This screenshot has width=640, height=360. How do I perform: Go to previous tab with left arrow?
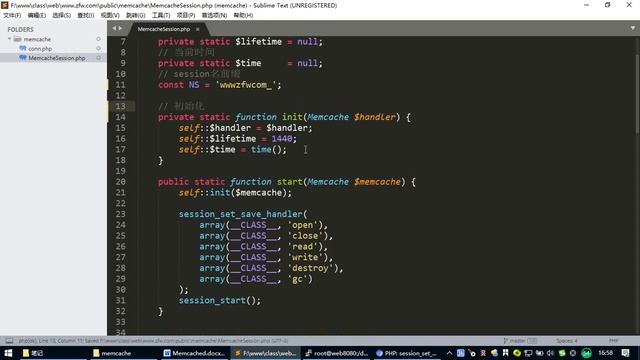point(114,28)
